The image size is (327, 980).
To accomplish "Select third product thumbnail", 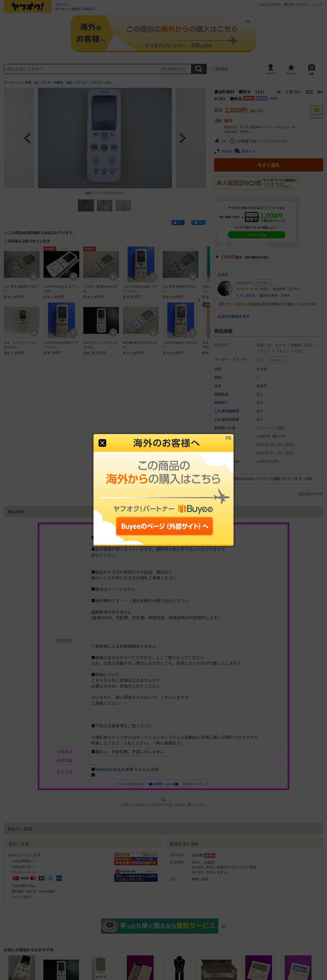I will (123, 205).
